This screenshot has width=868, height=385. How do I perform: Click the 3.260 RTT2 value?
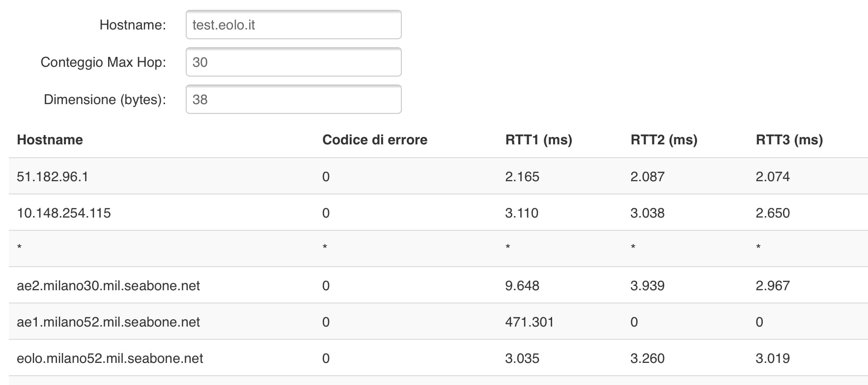[647, 358]
